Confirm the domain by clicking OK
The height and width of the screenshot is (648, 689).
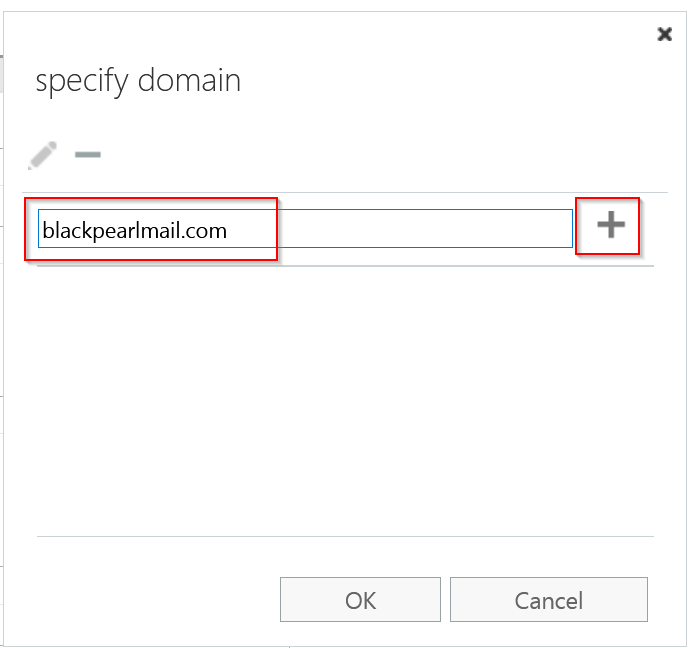[360, 600]
